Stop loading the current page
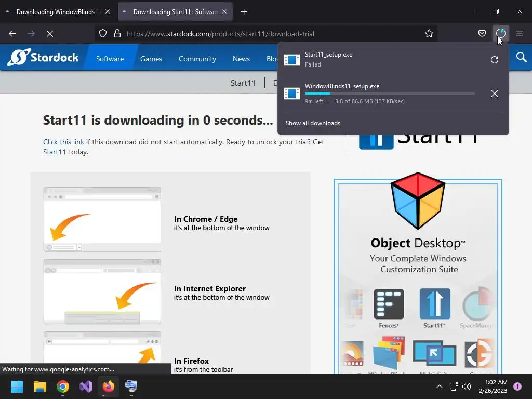This screenshot has height=399, width=532. [50, 34]
